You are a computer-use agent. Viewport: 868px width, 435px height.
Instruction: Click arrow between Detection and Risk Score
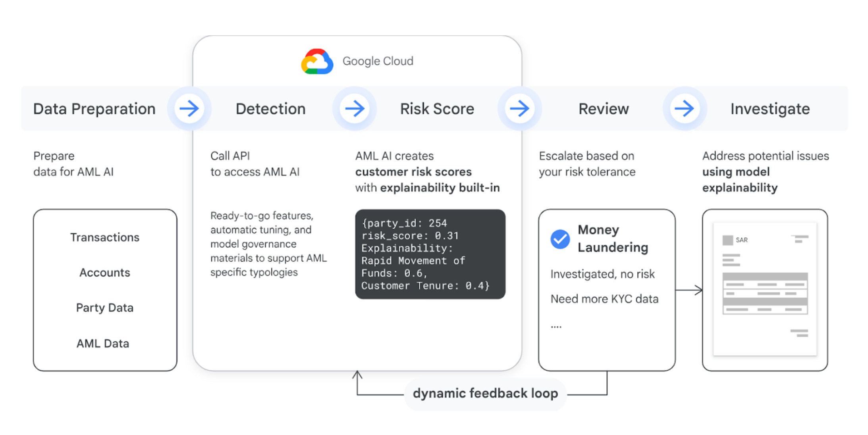tap(354, 108)
